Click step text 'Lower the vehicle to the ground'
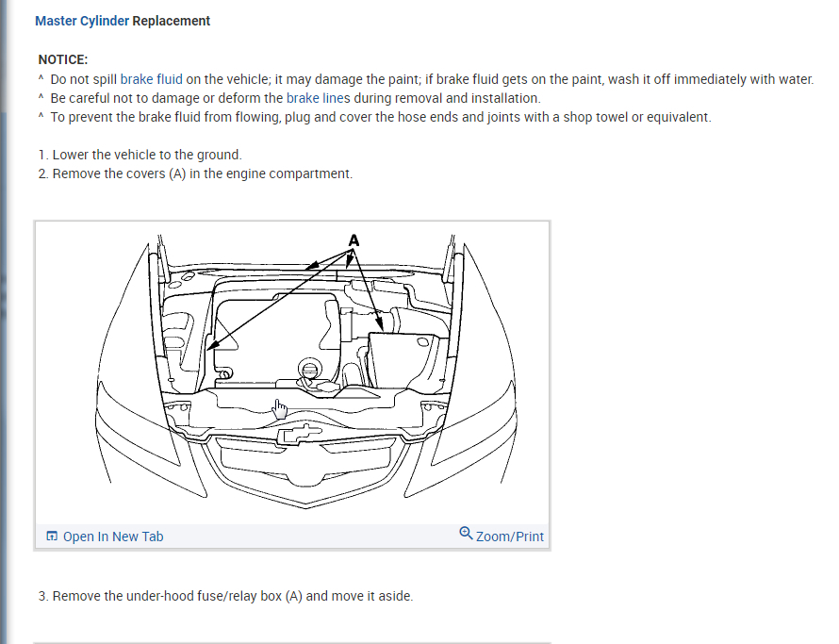This screenshot has width=839, height=644. [140, 155]
